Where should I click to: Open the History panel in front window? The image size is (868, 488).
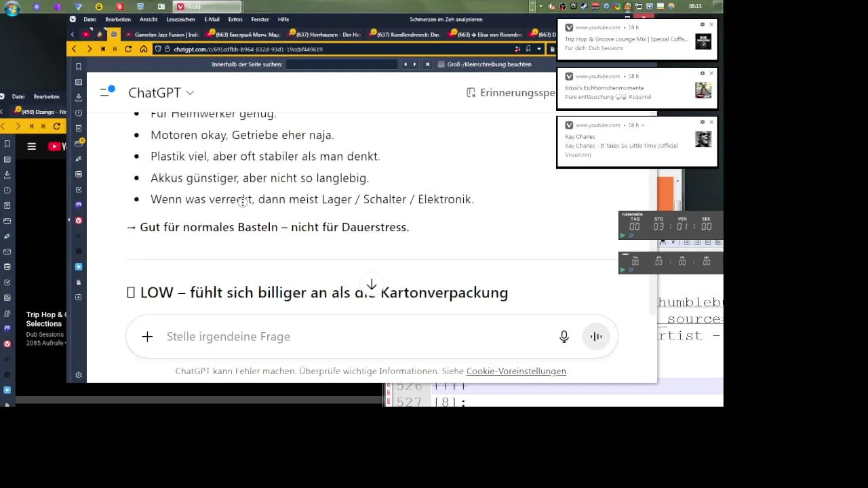[79, 113]
